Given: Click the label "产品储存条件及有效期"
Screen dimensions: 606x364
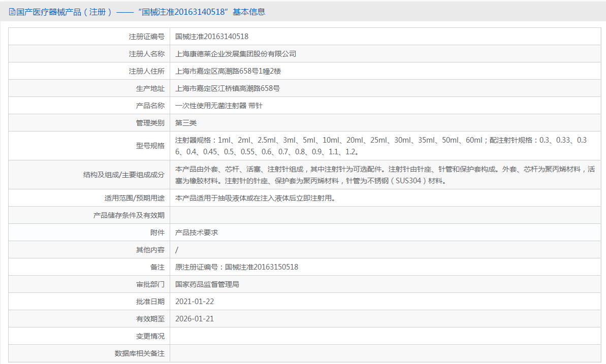Looking at the screenshot, I should pos(129,215).
